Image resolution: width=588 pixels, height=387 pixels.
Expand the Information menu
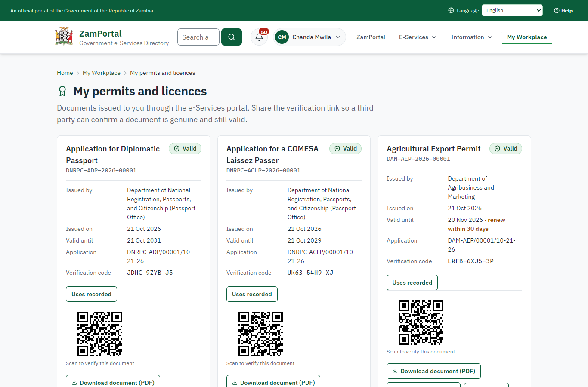(x=471, y=37)
